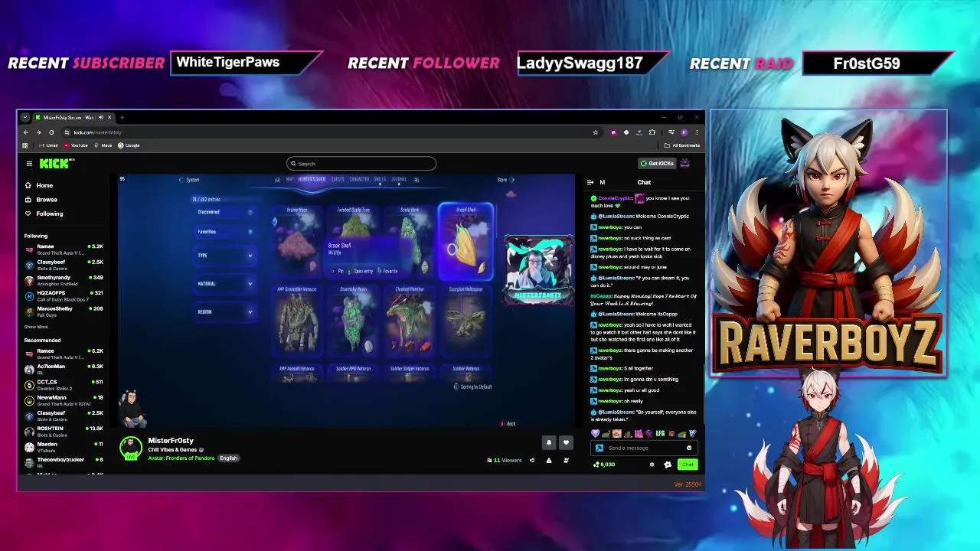Open Following in Kick sidebar

pyautogui.click(x=44, y=214)
